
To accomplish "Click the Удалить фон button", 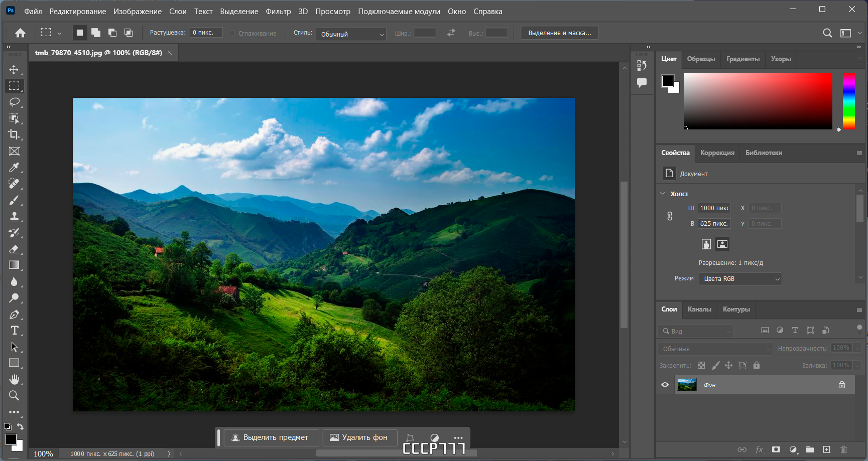I will (x=359, y=437).
